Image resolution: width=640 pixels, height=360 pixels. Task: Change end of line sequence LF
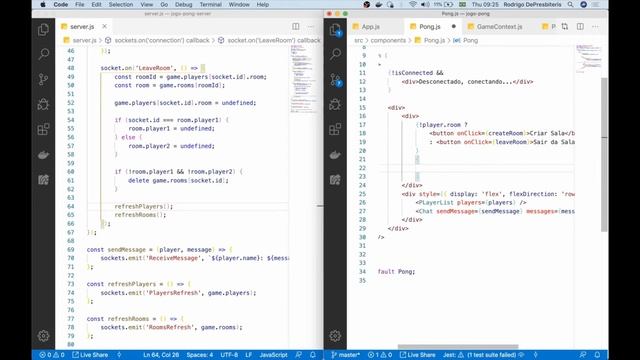[x=249, y=355]
